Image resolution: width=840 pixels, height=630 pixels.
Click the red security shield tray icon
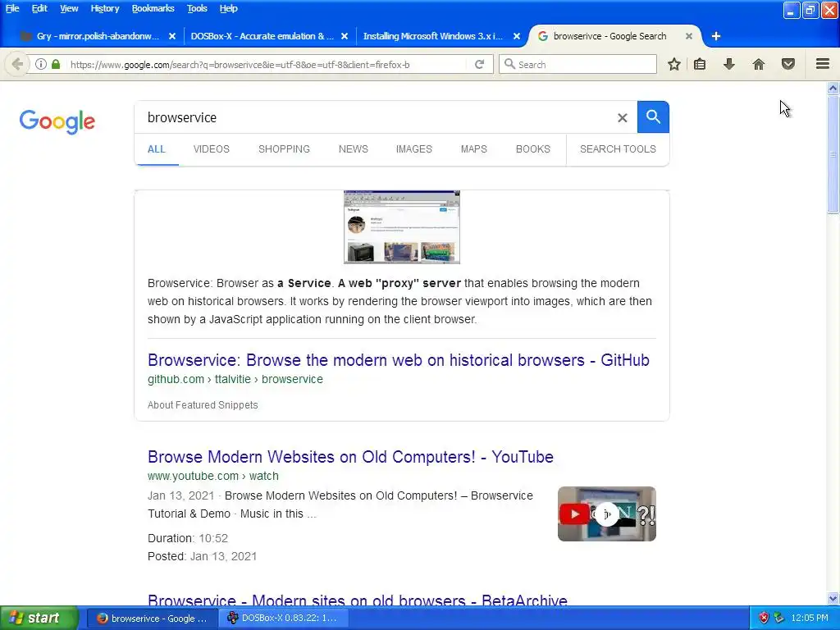coord(764,618)
